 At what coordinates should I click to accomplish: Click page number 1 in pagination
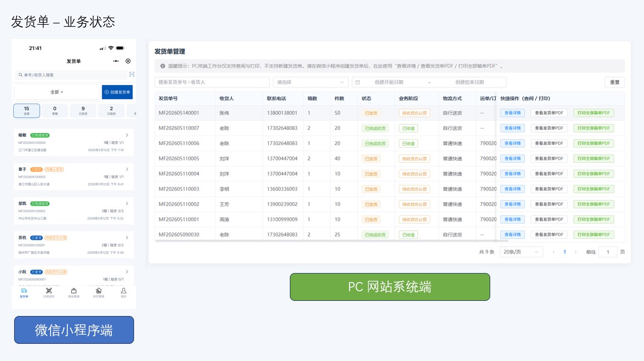[565, 252]
